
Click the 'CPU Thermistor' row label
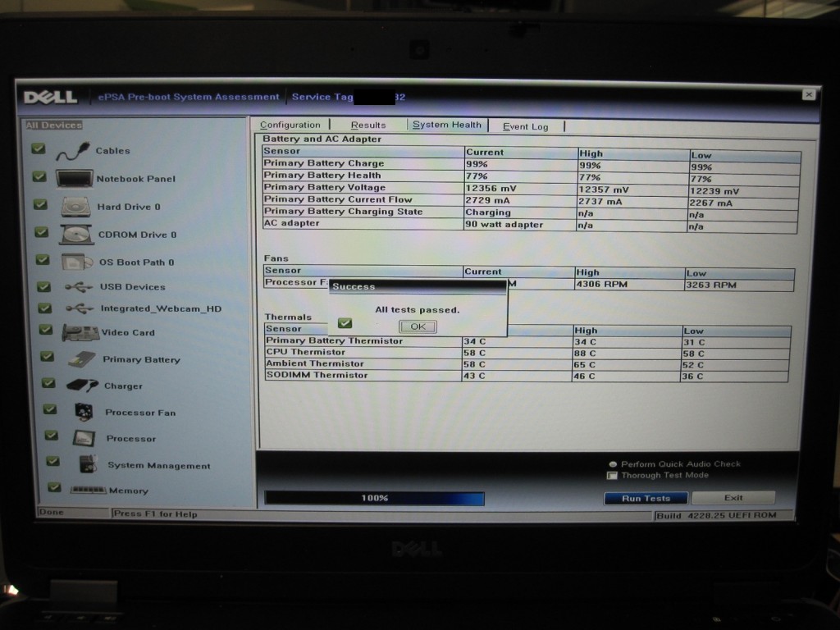click(305, 352)
